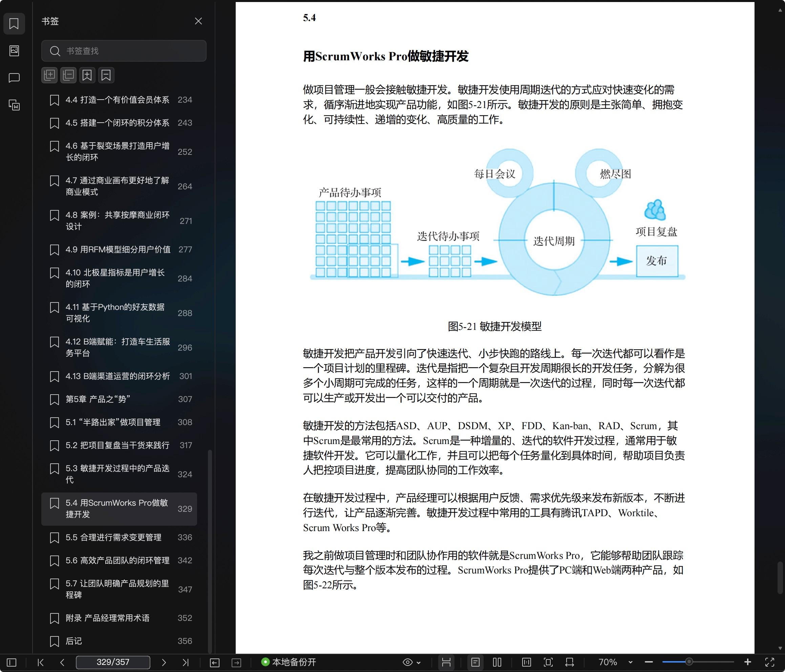Collapse all bookmarks icon
The image size is (785, 672).
[x=68, y=75]
